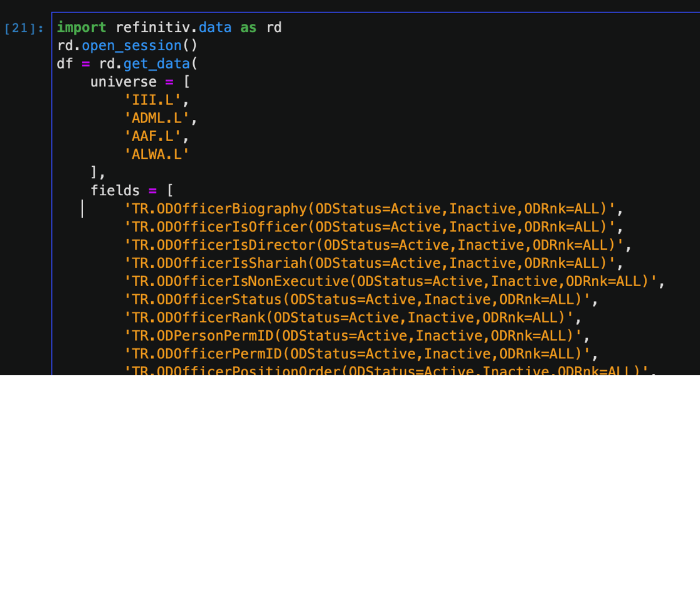Click the df = rd.get_data( line
This screenshot has height=603, width=700.
coord(127,64)
